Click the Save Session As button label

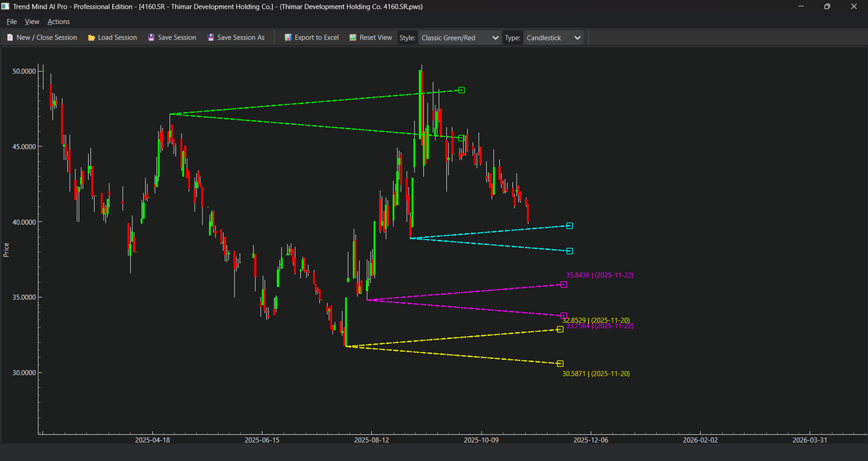[241, 38]
